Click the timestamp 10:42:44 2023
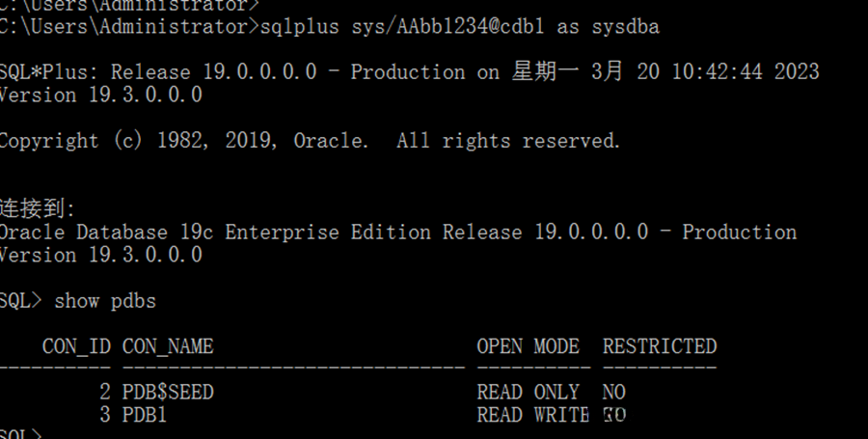 pos(741,72)
